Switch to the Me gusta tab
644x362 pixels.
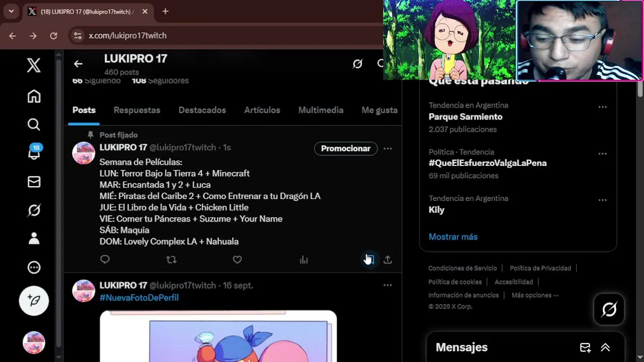pyautogui.click(x=379, y=110)
